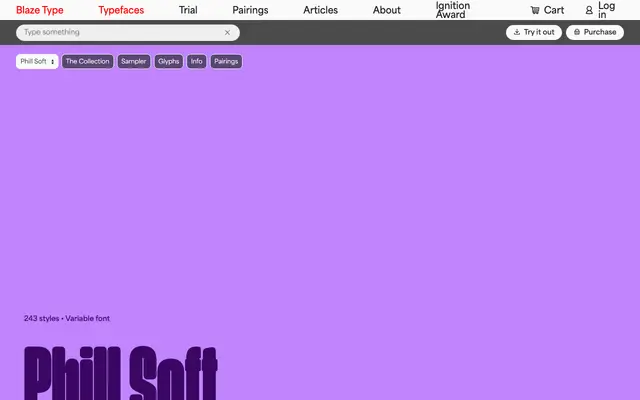Open the Phill Soft typeface dropdown

point(37,62)
